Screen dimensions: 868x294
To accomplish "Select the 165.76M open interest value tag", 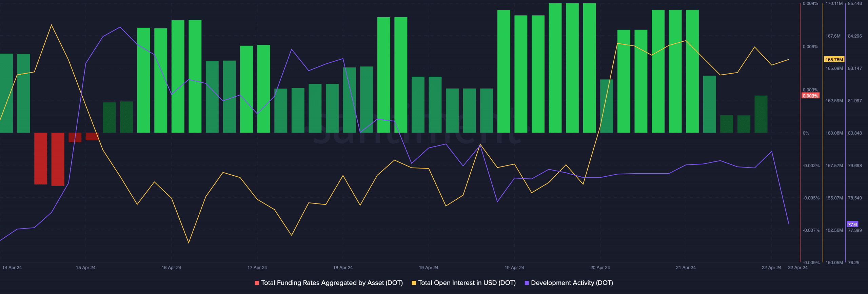I will [x=834, y=60].
